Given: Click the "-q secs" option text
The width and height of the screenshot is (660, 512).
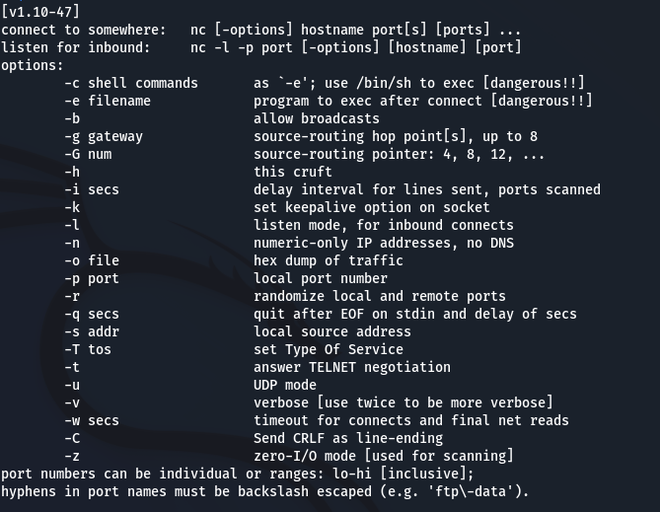Looking at the screenshot, I should [91, 314].
